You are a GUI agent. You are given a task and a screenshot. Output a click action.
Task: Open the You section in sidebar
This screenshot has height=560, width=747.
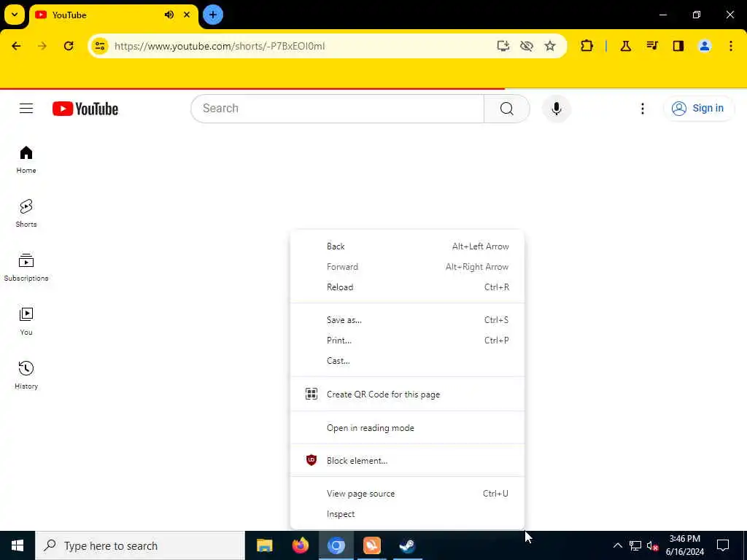[x=26, y=322]
